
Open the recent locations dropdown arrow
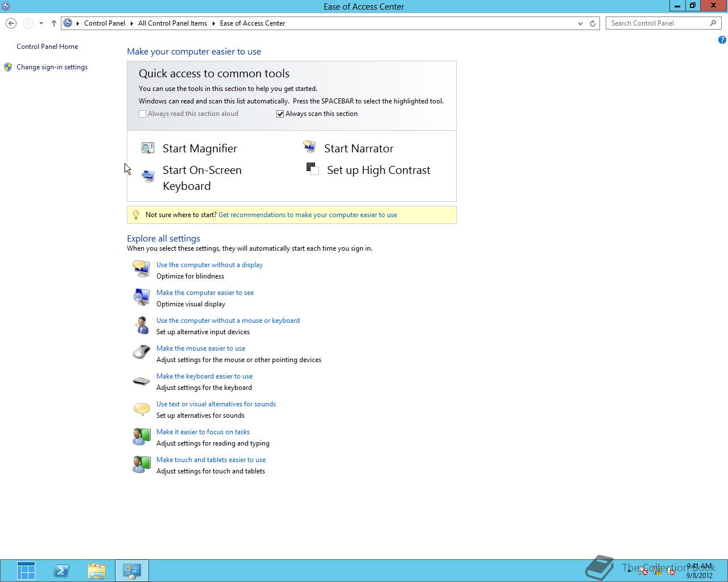pyautogui.click(x=41, y=23)
